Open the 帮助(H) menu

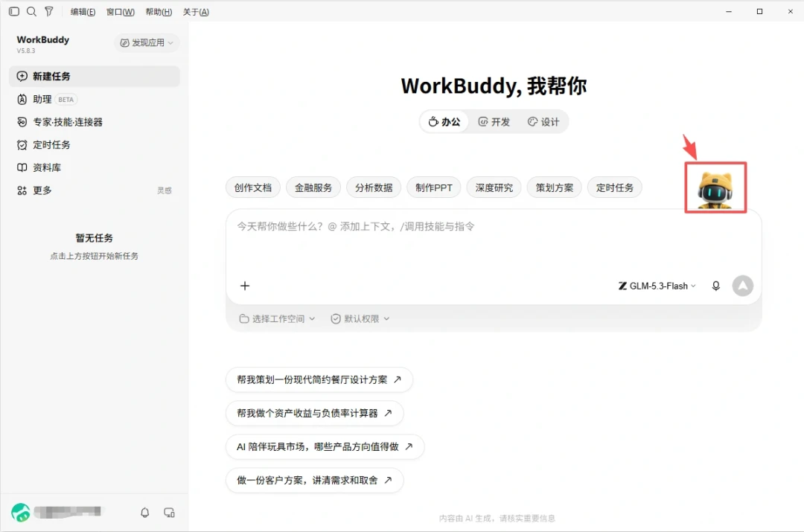point(159,12)
